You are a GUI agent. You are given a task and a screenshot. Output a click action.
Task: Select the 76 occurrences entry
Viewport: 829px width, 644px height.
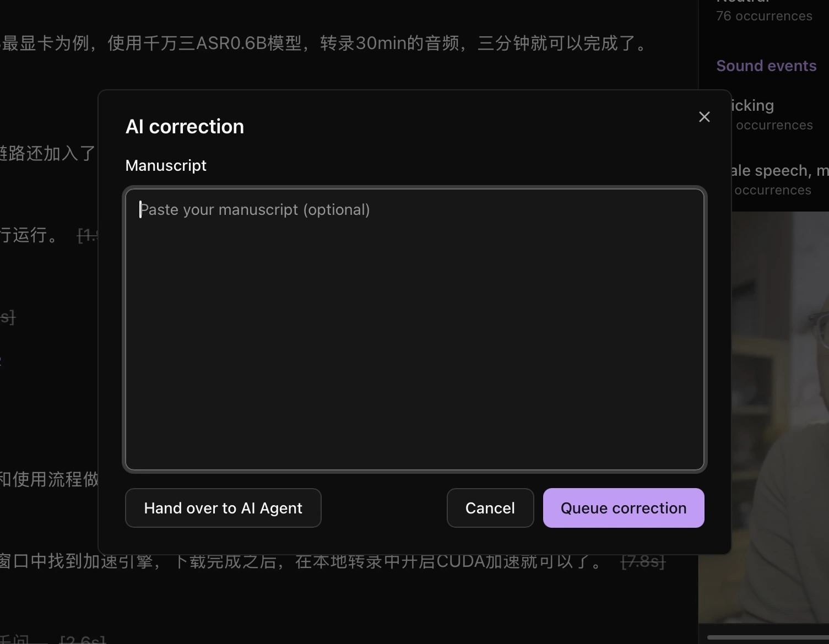point(764,16)
